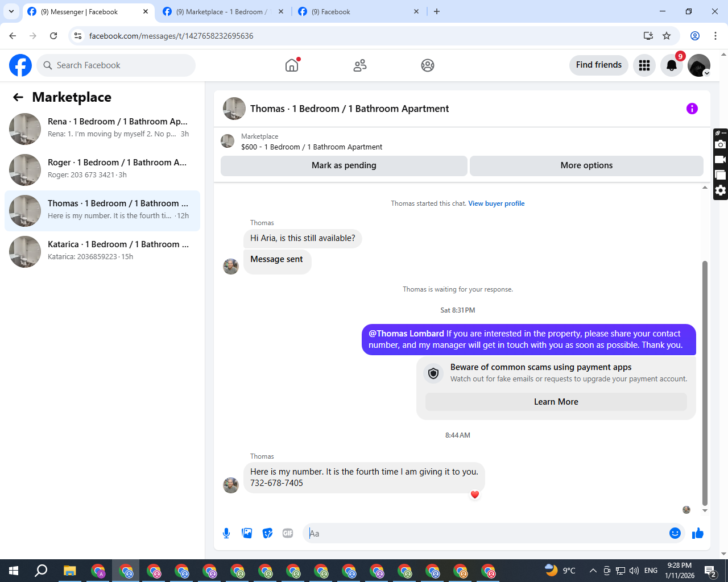Viewport: 728px width, 582px height.
Task: Open the settings gear on side overlay
Action: click(721, 190)
